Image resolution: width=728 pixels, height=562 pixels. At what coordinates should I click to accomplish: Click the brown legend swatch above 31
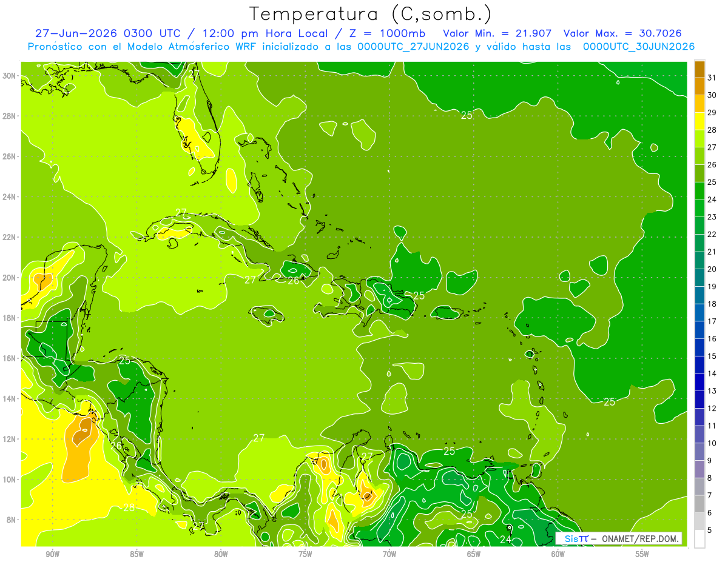(699, 69)
